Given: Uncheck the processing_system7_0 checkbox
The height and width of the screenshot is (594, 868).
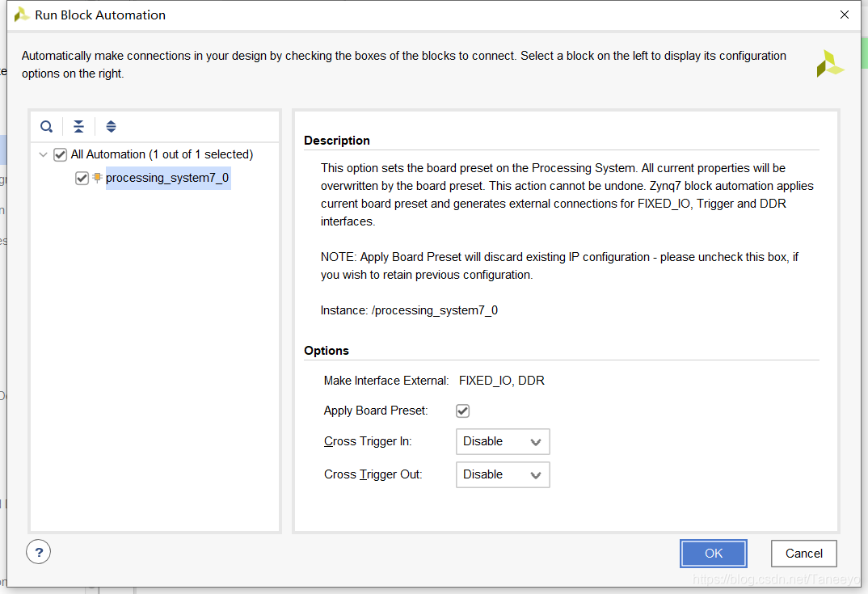Looking at the screenshot, I should click(82, 178).
